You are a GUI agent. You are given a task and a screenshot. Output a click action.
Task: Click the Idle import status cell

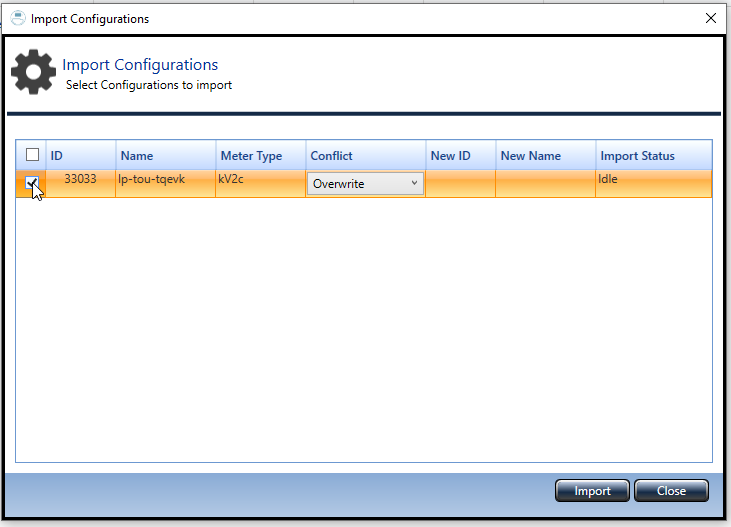click(x=609, y=180)
